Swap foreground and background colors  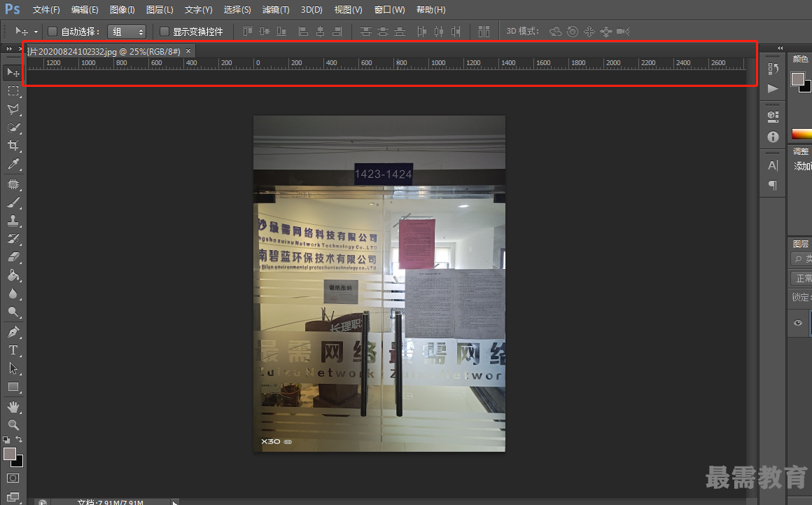19,439
